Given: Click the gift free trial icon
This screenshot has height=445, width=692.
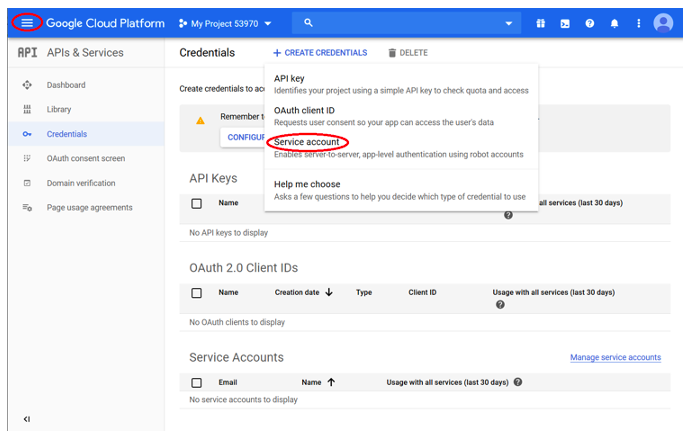Looking at the screenshot, I should tap(541, 23).
